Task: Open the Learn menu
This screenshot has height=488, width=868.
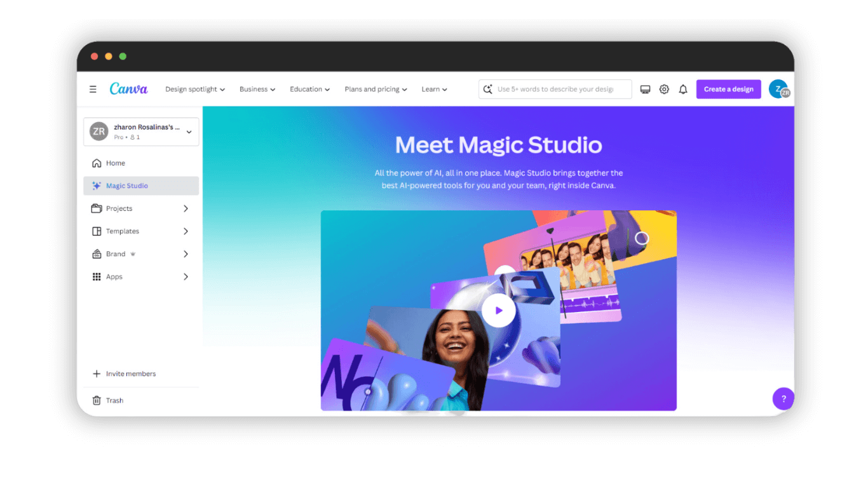Action: (434, 89)
